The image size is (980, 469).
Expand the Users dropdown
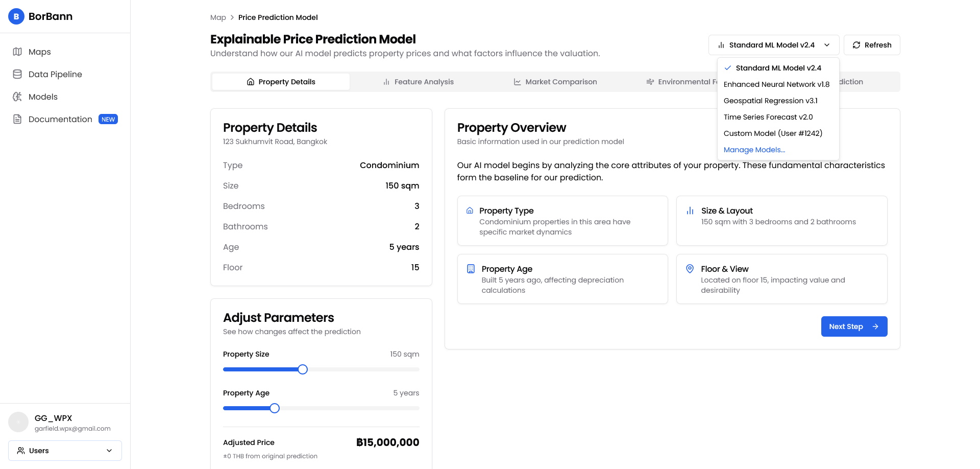click(65, 451)
